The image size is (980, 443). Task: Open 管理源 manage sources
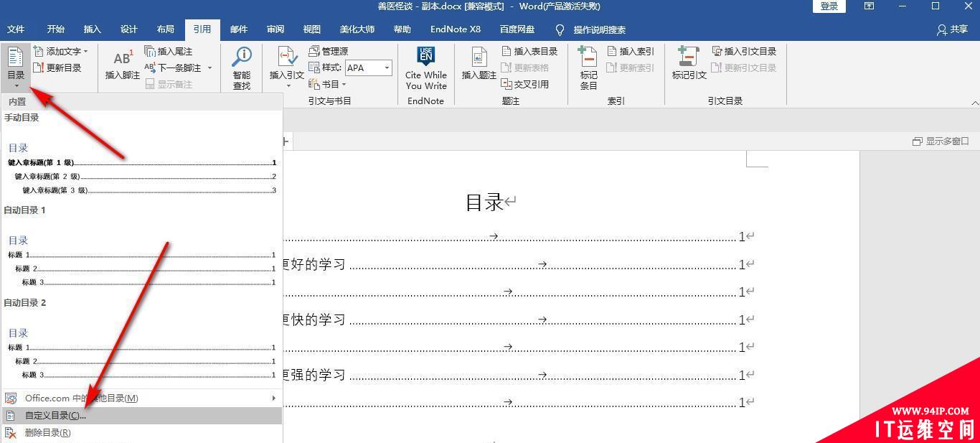pyautogui.click(x=329, y=51)
